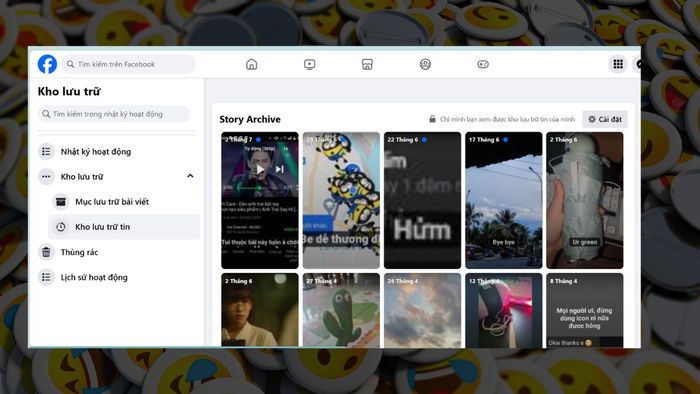Click the Kho lưu trữ ellipsis icon
Viewport: 700px width, 394px height.
46,177
